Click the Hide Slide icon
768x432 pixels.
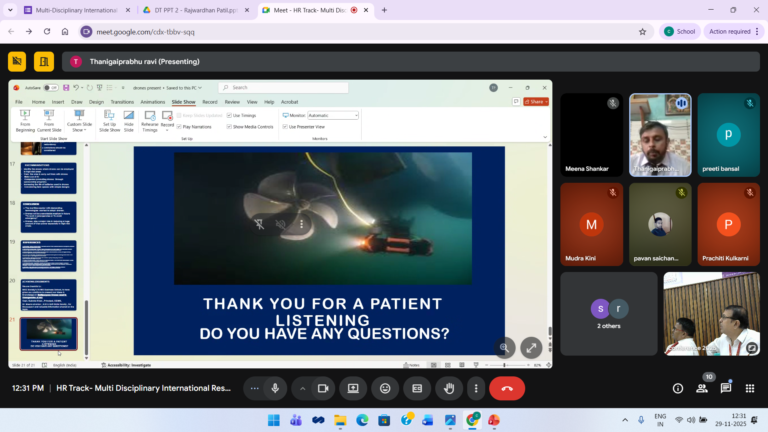click(x=129, y=120)
